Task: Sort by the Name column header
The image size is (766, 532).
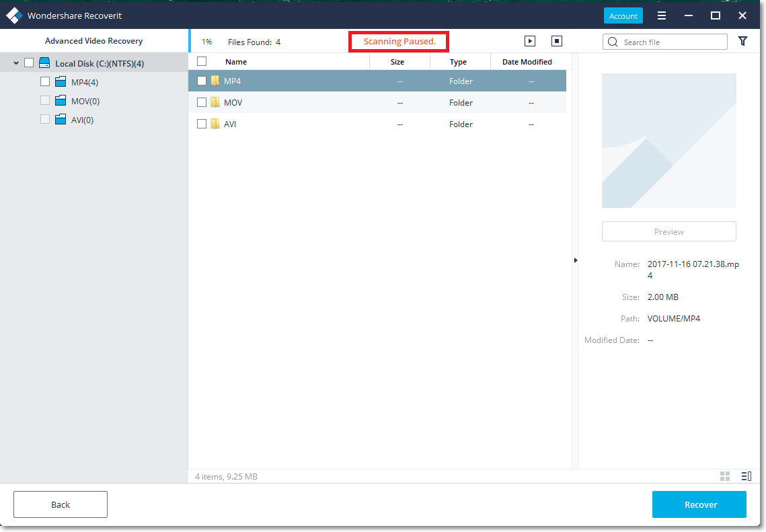Action: click(236, 62)
